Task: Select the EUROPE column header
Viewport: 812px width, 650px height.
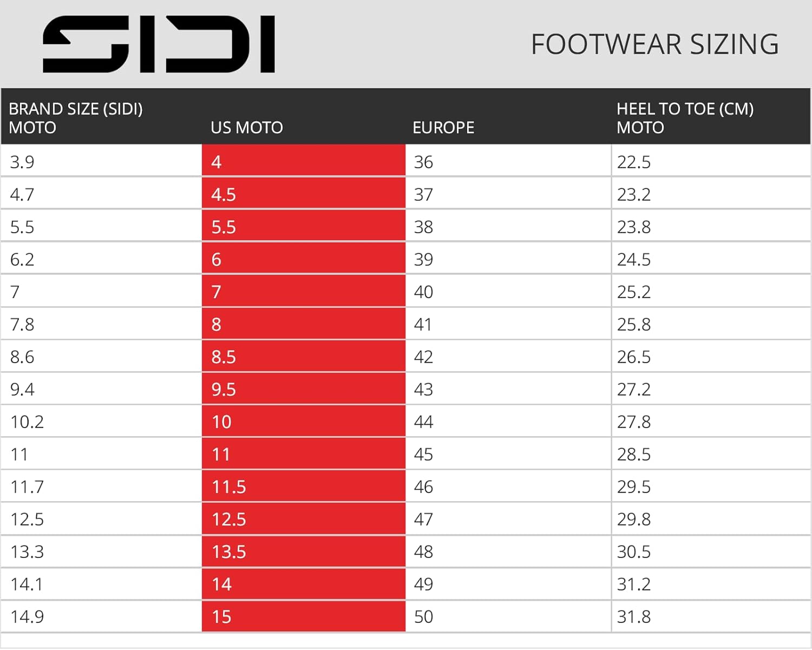Action: pyautogui.click(x=443, y=128)
